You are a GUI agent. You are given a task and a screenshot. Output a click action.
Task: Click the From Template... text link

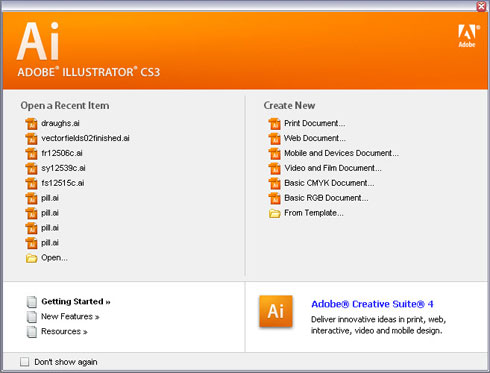314,213
